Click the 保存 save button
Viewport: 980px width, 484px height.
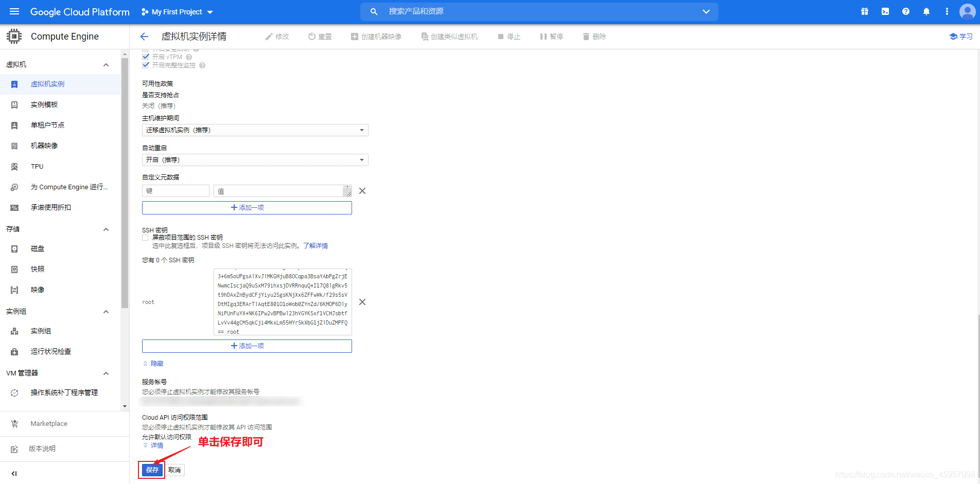(x=152, y=470)
